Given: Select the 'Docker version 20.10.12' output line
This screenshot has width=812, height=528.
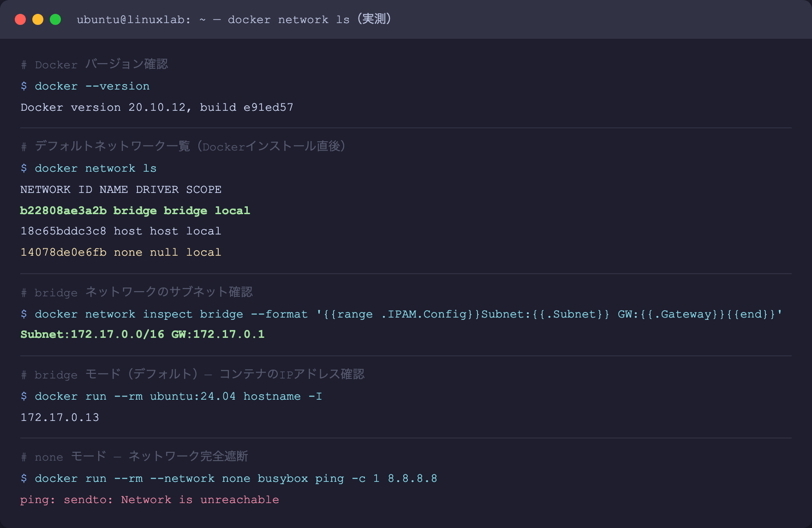Looking at the screenshot, I should pos(157,108).
